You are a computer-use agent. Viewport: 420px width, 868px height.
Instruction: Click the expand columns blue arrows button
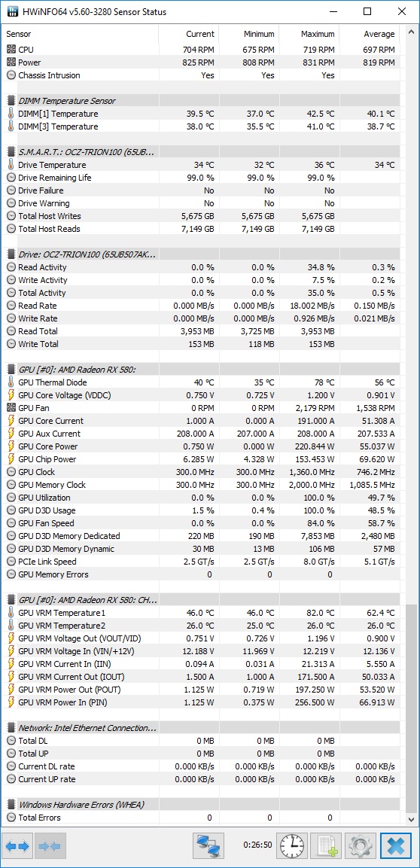click(17, 846)
